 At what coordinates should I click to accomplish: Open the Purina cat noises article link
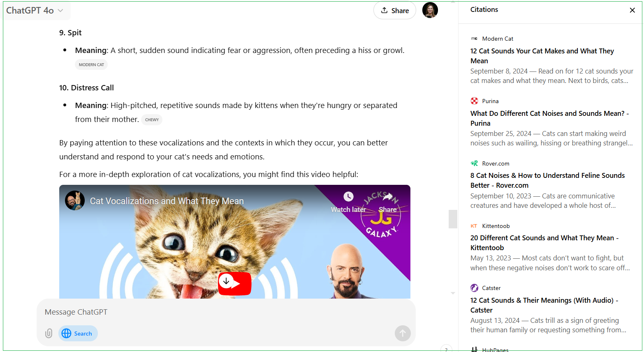(x=549, y=118)
